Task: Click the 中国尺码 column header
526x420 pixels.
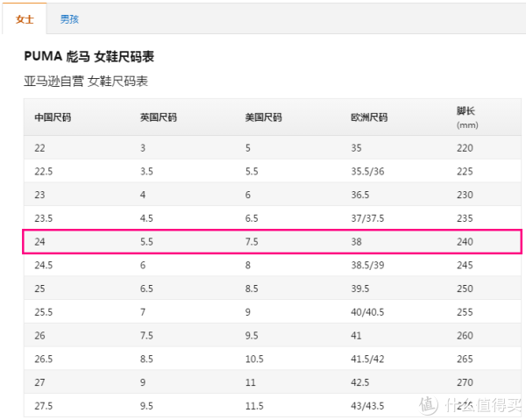Action: pos(53,117)
